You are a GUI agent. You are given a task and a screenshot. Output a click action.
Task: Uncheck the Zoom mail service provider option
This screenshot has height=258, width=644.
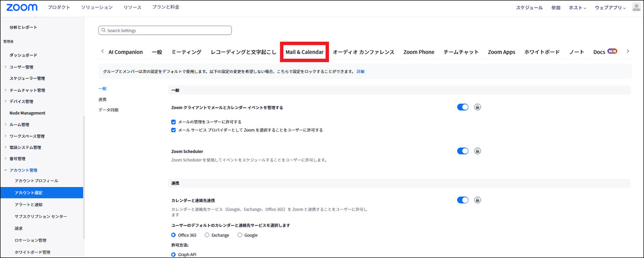pos(173,130)
